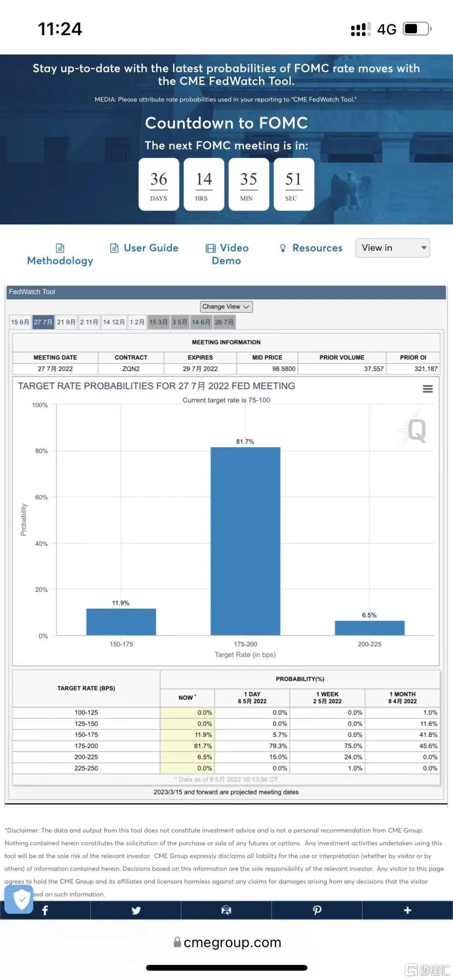The width and height of the screenshot is (453, 980).
Task: Click the 1 DAY column header
Action: (x=252, y=697)
